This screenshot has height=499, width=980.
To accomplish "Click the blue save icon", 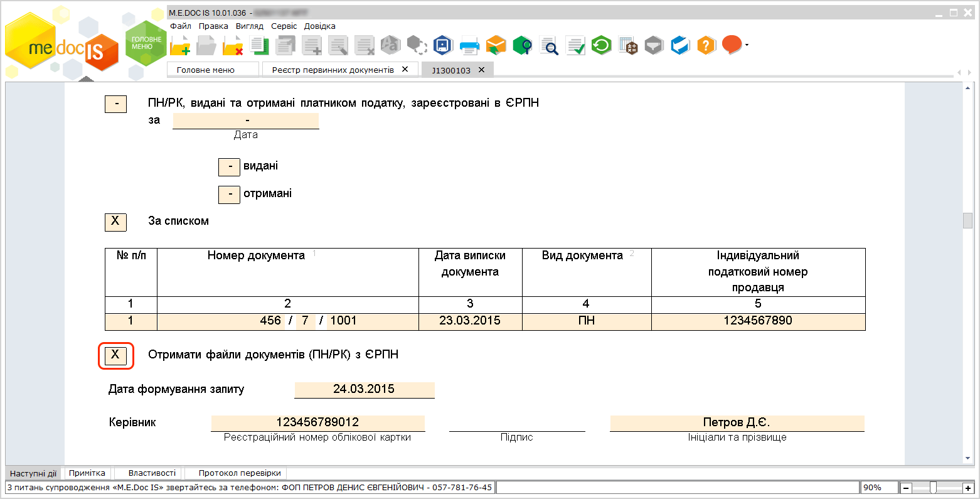I will 443,45.
